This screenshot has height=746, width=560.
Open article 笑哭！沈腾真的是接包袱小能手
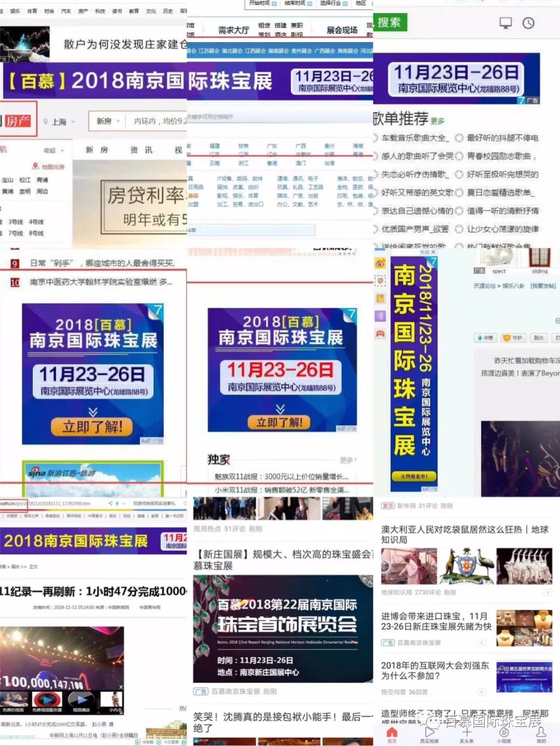[283, 722]
